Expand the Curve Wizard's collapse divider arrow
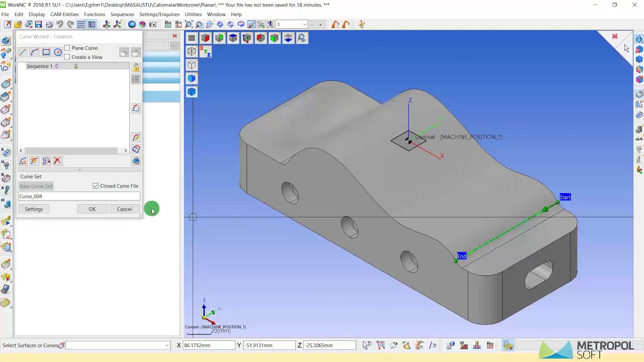Image resolution: width=644 pixels, height=362 pixels. 79,170
